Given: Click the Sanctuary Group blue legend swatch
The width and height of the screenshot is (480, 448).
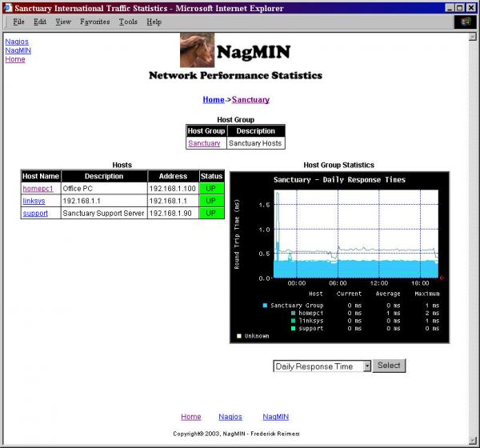Looking at the screenshot, I should click(x=265, y=305).
